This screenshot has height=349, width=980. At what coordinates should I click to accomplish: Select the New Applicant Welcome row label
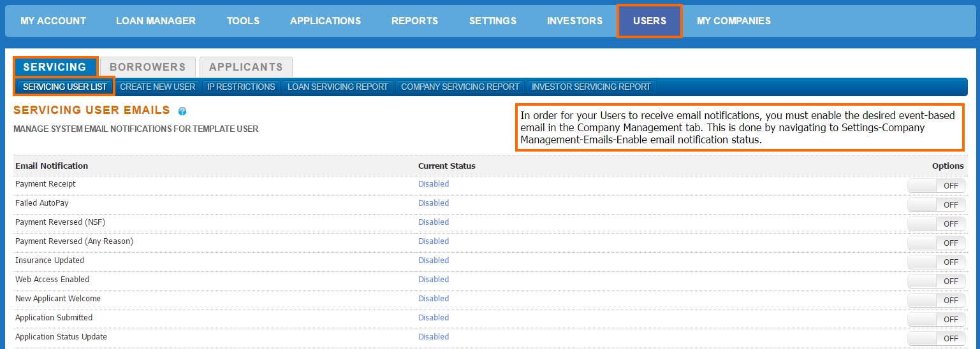[x=58, y=299]
